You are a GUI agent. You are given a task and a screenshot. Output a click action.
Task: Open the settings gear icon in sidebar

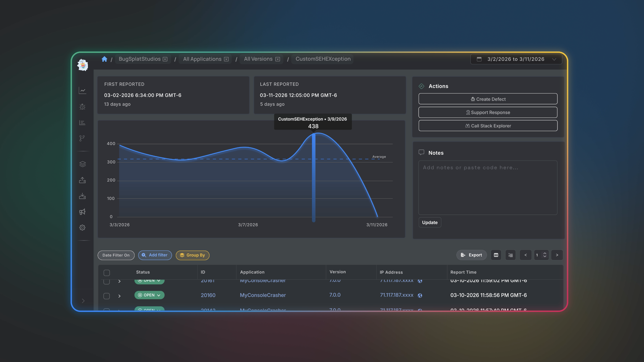(x=82, y=227)
